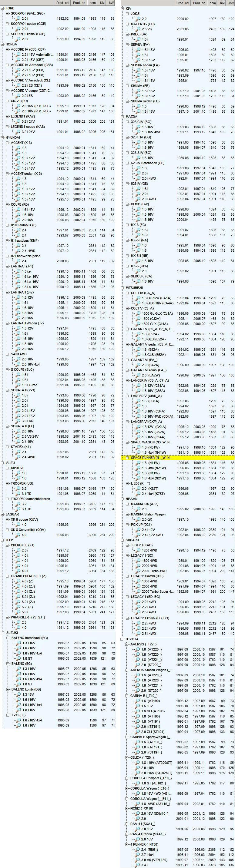Screen dimensions: 235x868
Task: Click right pane 'KM' column header
Action: (222, 3)
